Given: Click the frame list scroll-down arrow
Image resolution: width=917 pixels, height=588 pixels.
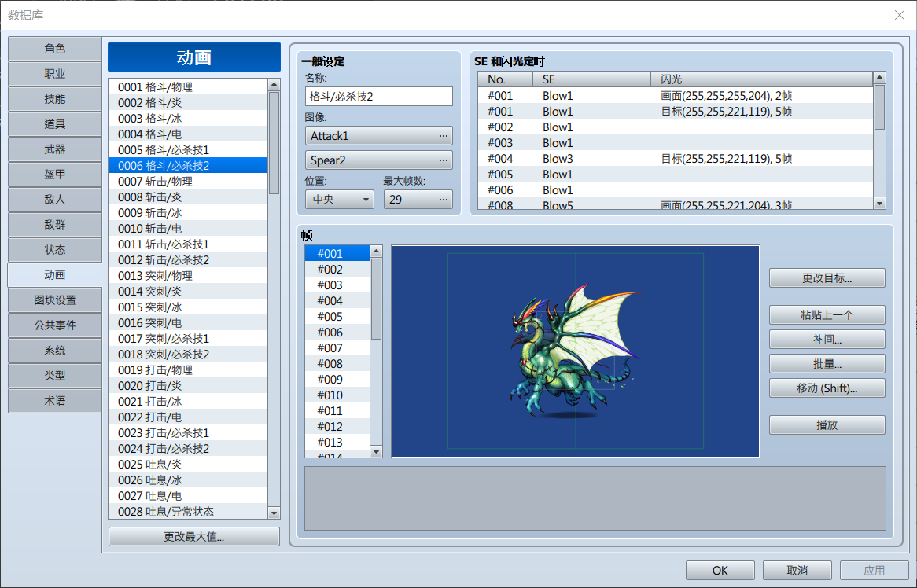Looking at the screenshot, I should coord(376,451).
